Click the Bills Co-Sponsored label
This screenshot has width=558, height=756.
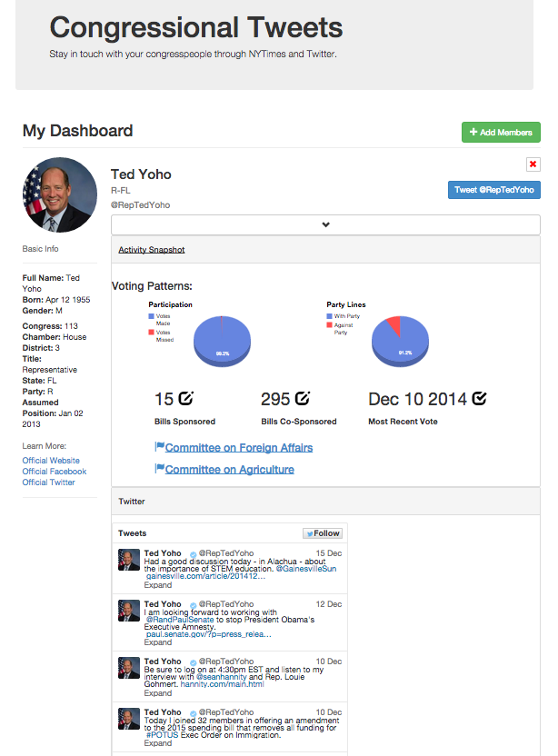298,422
